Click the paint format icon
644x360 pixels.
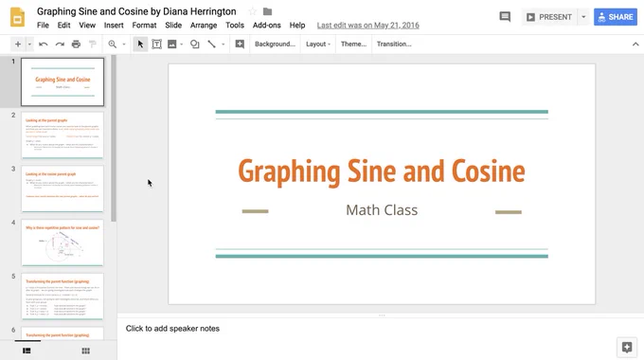click(x=93, y=44)
